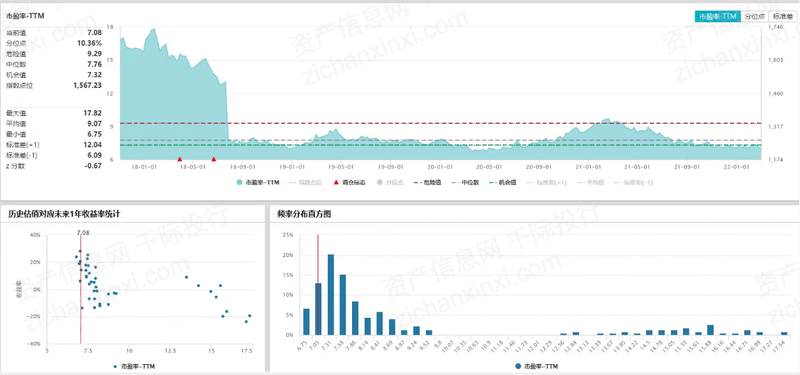Hide the 危险值 dashed red line legend

tap(428, 182)
